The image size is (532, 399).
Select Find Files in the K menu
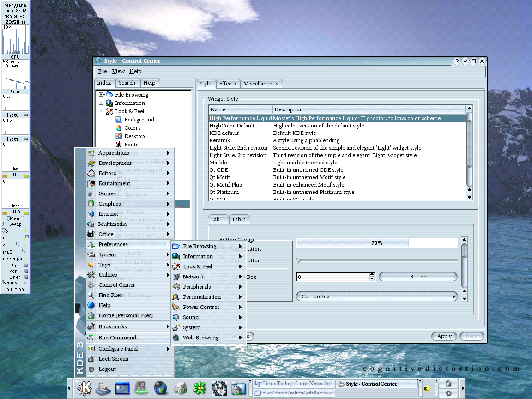tap(110, 295)
